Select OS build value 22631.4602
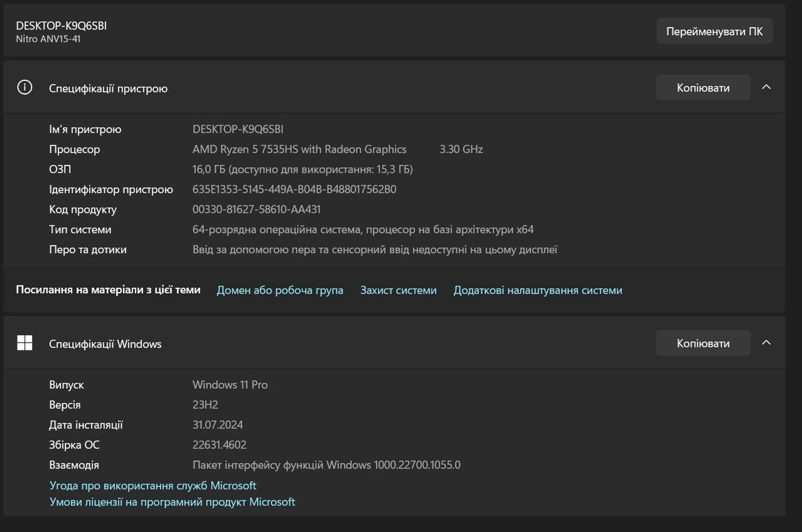This screenshot has width=802, height=532. 219,445
